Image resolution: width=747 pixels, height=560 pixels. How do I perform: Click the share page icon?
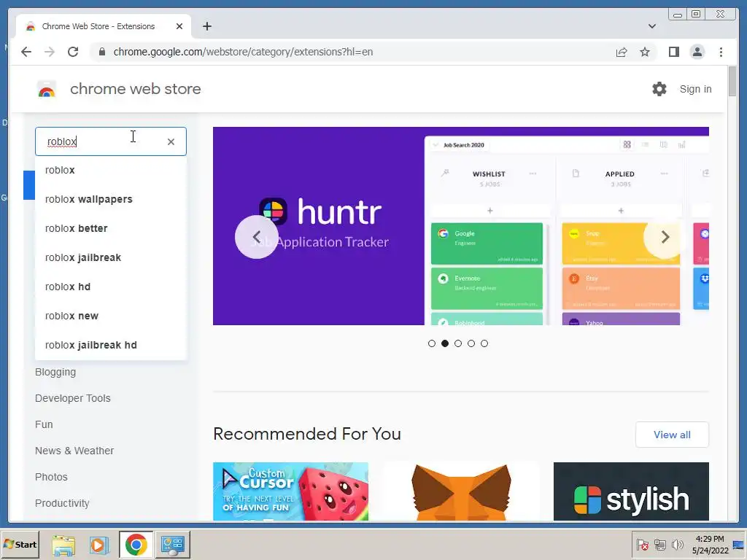(x=622, y=52)
